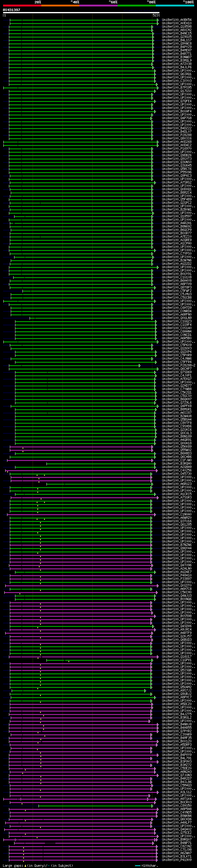The width and height of the screenshot is (197, 868).
Task: Click the white query sequence ruler bar
Action: [81, 12]
